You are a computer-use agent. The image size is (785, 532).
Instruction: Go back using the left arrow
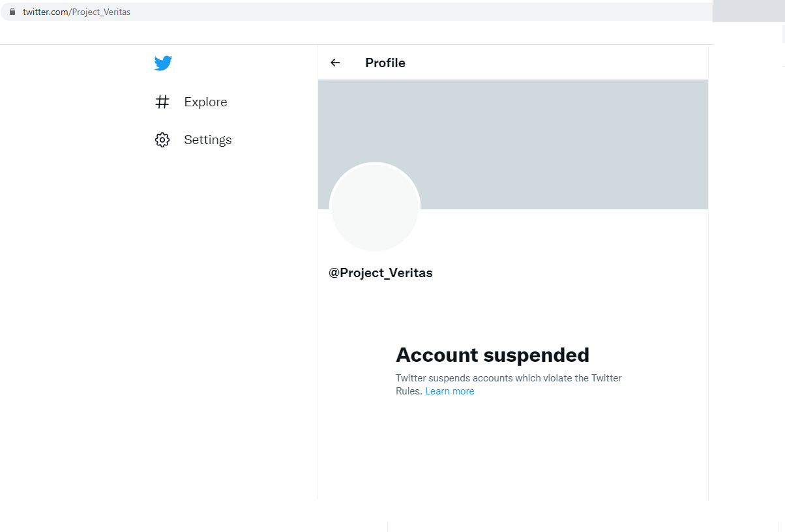[x=335, y=63]
